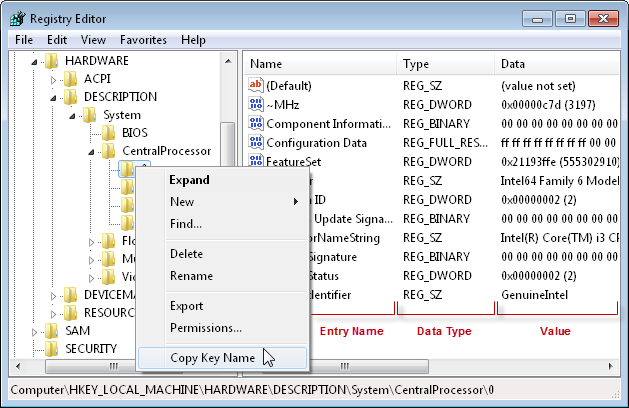Click tree pane scroll left arrow

pos(18,366)
